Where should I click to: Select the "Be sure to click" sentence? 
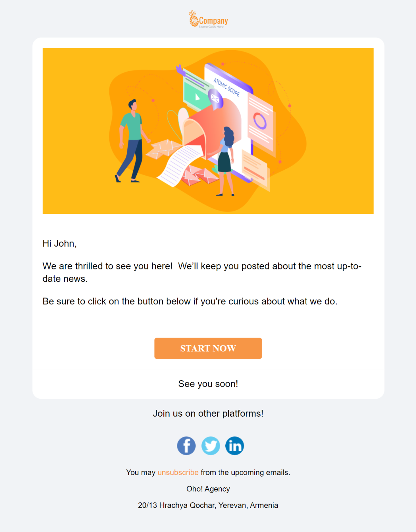pos(190,301)
